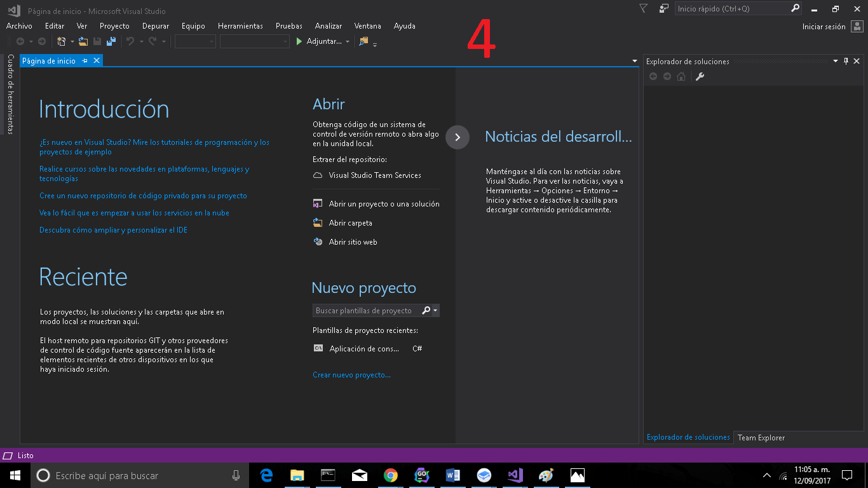This screenshot has width=868, height=488.
Task: Open the Solution Configurations combo box
Action: 195,41
